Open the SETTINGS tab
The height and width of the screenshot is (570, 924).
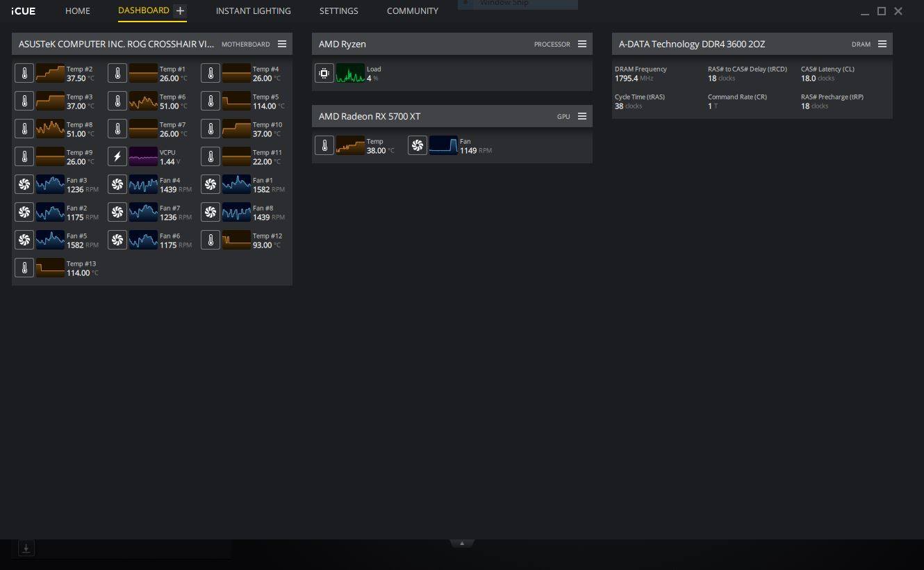[339, 11]
